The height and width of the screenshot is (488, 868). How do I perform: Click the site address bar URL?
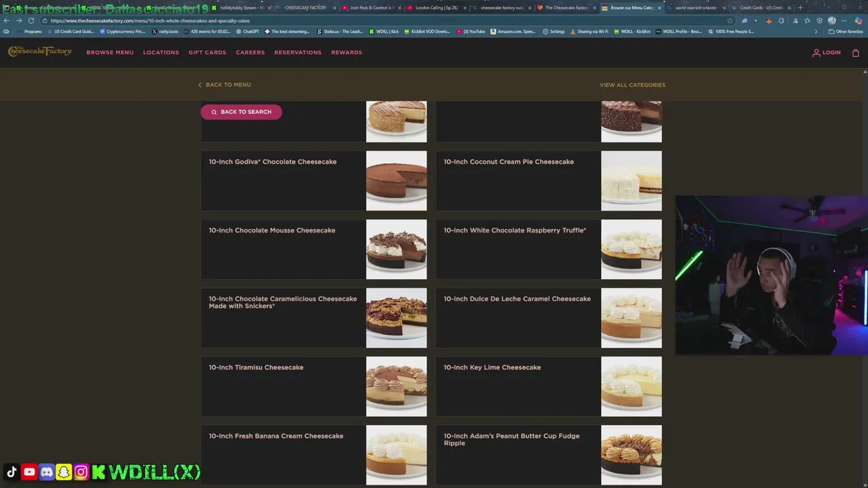click(150, 20)
